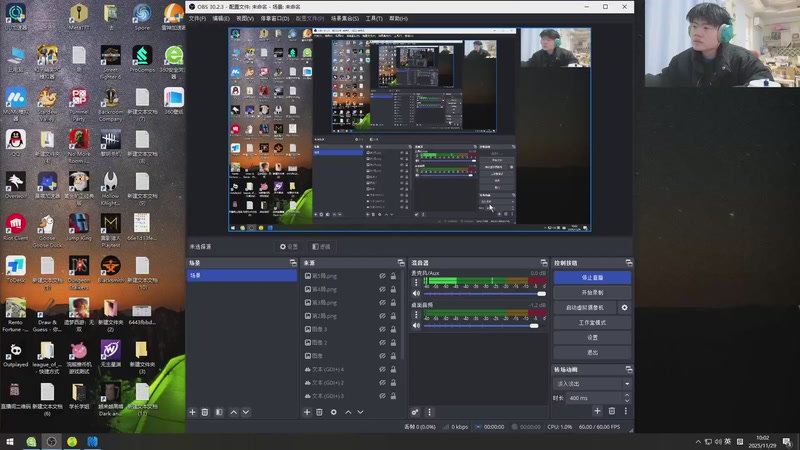Show hidden icons in the system tray
The width and height of the screenshot is (800, 450).
coord(698,442)
